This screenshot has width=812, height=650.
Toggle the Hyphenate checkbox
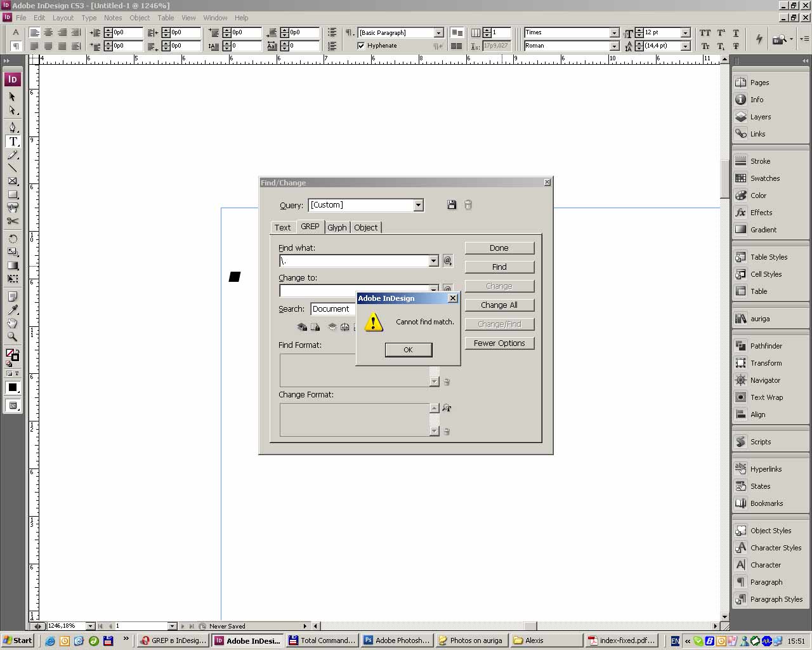(361, 46)
